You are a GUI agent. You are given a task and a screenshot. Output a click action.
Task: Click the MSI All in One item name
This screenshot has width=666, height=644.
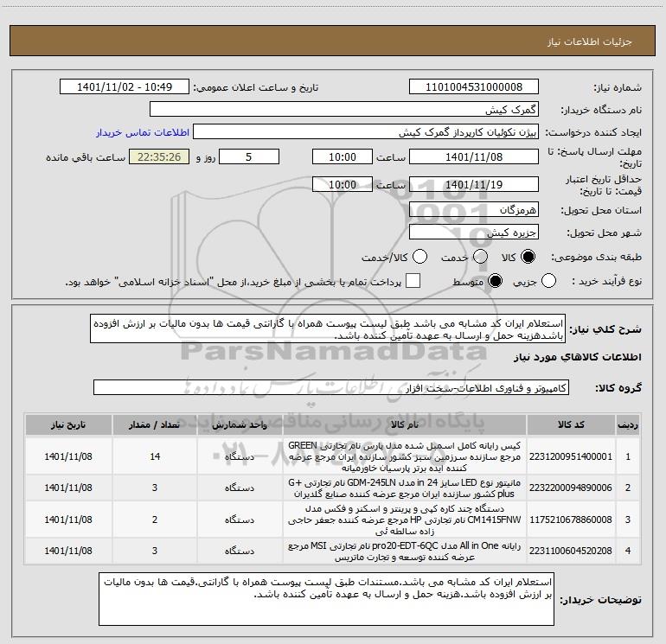tap(405, 551)
